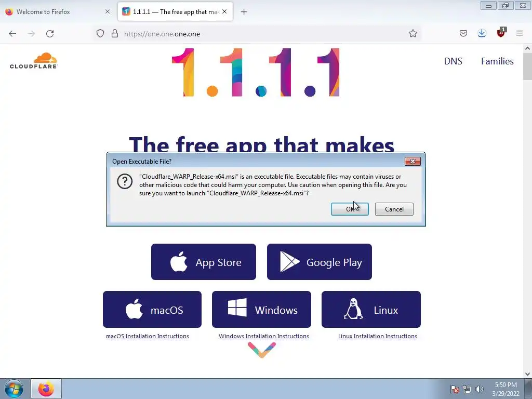Select the 1.1.1.1 tab
This screenshot has height=399, width=532.
coord(175,12)
